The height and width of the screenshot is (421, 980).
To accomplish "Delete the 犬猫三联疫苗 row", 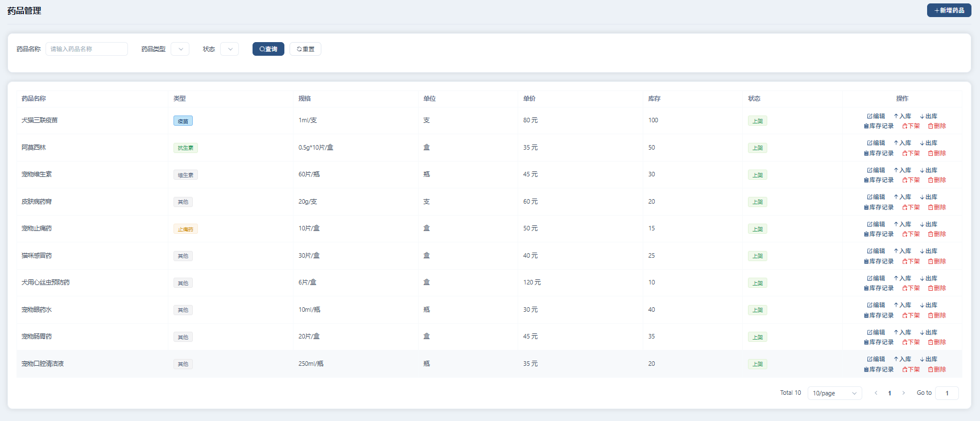I will pyautogui.click(x=937, y=126).
